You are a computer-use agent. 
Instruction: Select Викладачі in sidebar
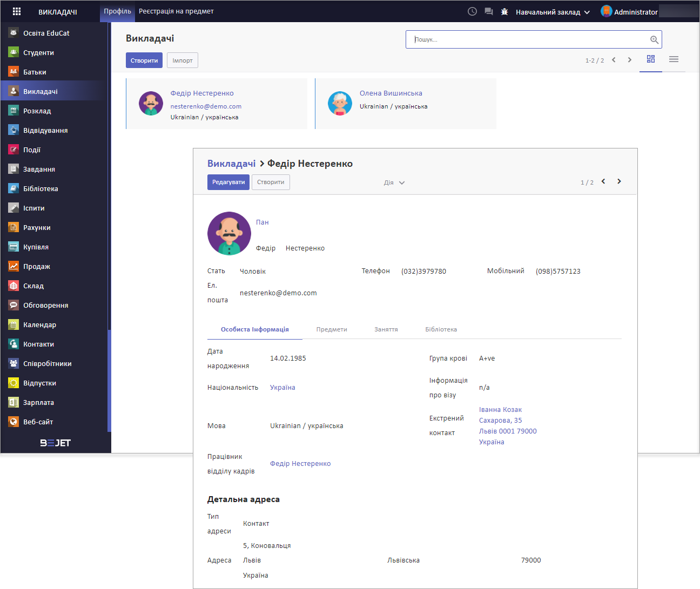click(x=54, y=91)
